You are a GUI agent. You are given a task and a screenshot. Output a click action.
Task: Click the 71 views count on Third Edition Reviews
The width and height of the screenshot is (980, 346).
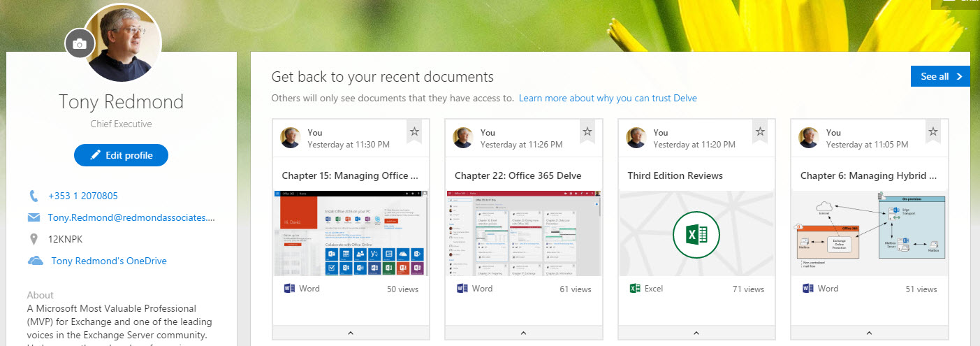coord(748,289)
